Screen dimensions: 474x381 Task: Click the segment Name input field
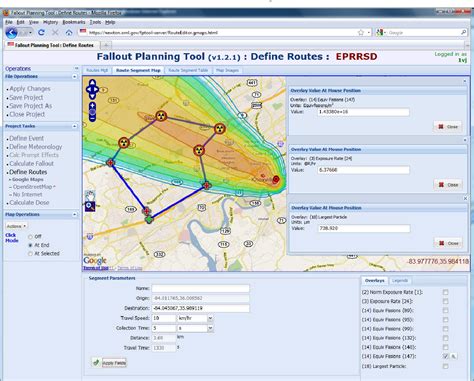click(200, 288)
